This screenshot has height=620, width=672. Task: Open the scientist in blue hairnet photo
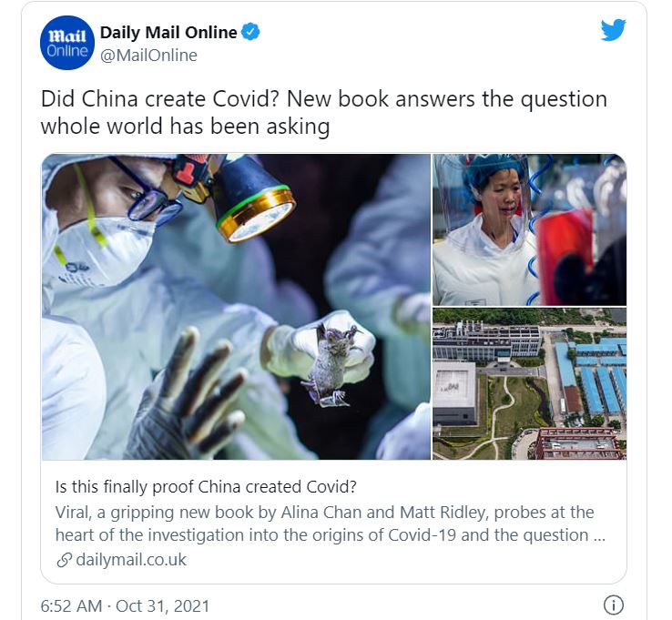[x=529, y=229]
